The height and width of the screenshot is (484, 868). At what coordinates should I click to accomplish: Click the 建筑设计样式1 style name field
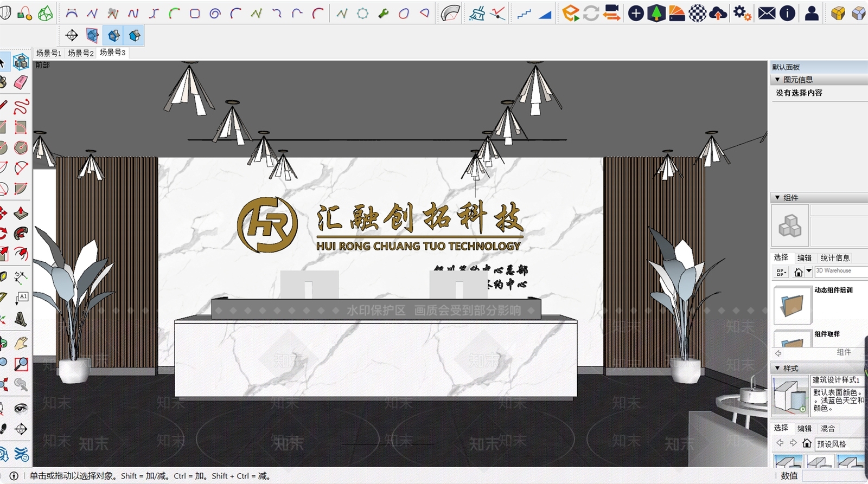pyautogui.click(x=839, y=380)
